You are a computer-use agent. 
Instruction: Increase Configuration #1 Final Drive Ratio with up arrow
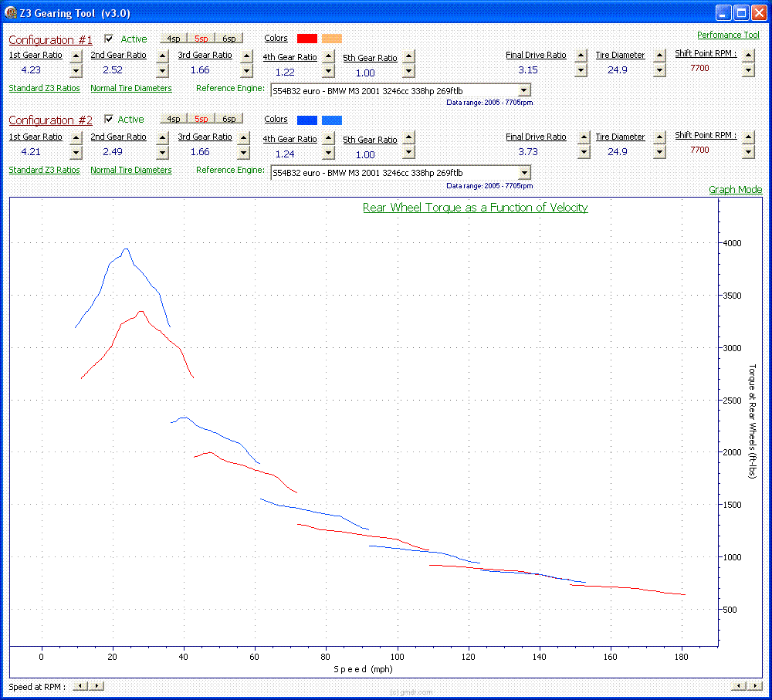pos(581,56)
